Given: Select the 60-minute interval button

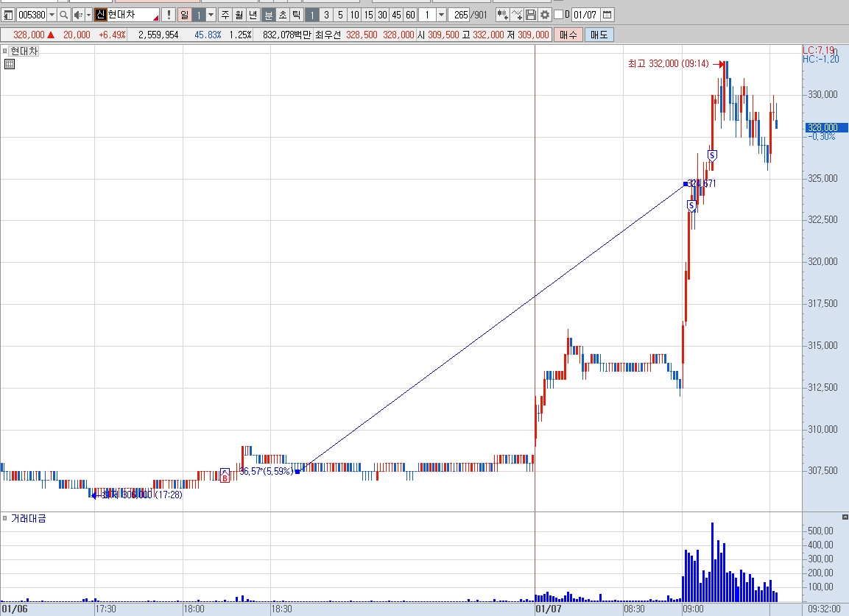Looking at the screenshot, I should tap(410, 15).
